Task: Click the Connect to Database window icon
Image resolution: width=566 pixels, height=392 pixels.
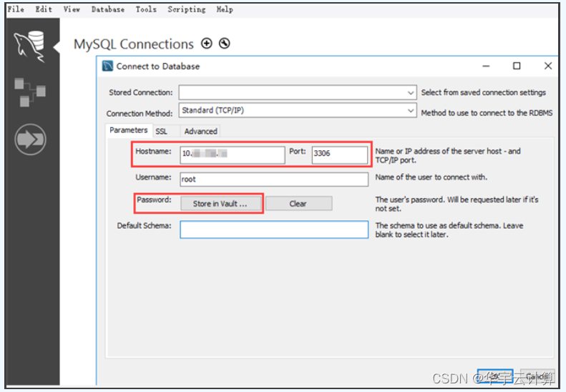Action: pos(107,66)
